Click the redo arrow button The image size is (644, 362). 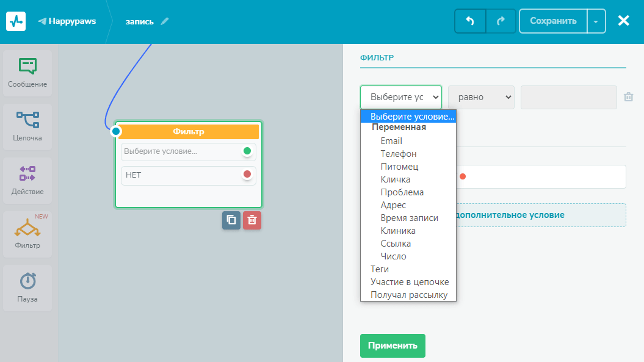pos(501,21)
